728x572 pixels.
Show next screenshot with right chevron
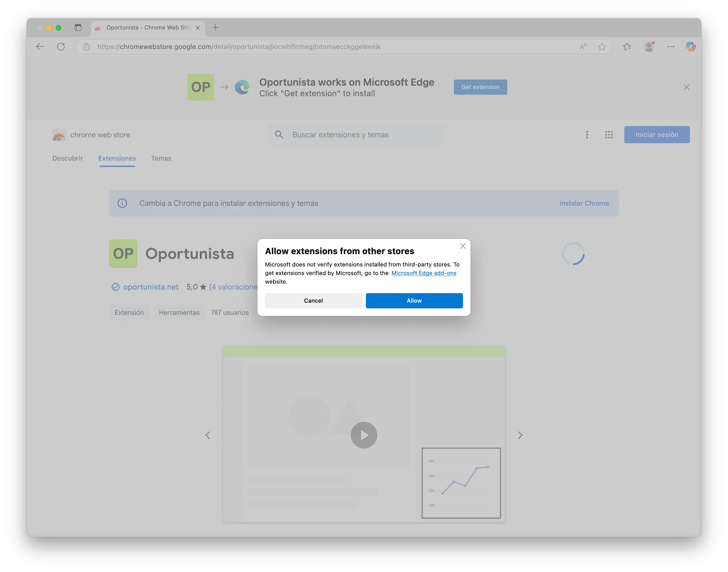click(520, 435)
